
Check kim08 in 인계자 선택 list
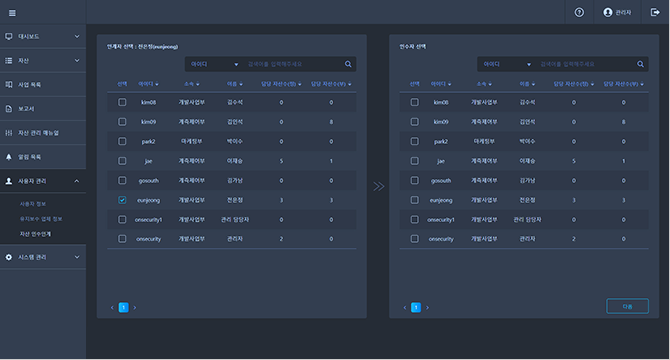pos(122,102)
